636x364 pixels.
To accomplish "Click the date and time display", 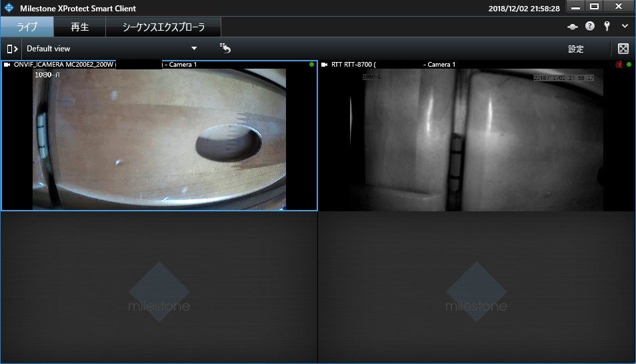I will click(x=523, y=9).
